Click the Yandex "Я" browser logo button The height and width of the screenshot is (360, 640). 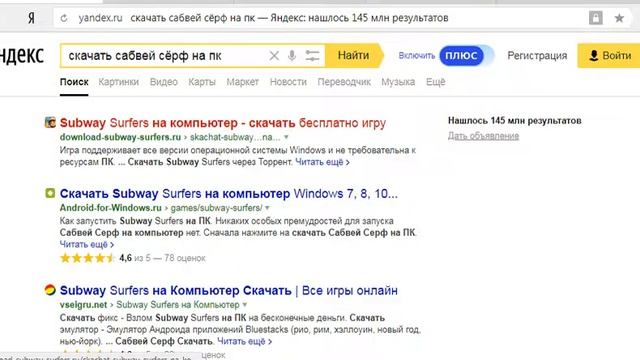click(31, 18)
